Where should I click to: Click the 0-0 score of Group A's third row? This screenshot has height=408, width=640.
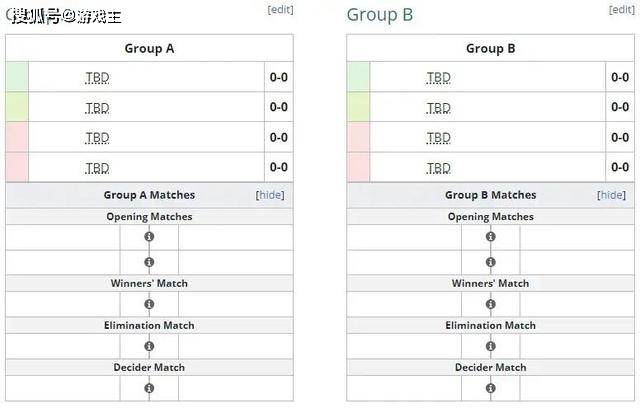pyautogui.click(x=279, y=137)
